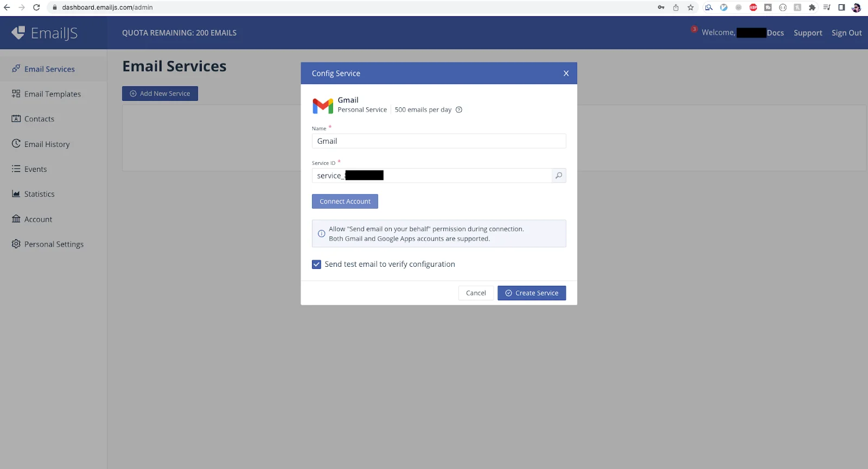The height and width of the screenshot is (469, 868).
Task: Click the EmailJS logo
Action: pos(44,33)
